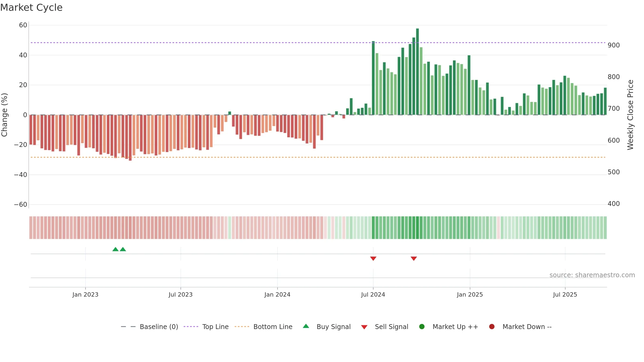Click the source: sharemaestro.com text
This screenshot has width=644, height=362.
pos(592,275)
